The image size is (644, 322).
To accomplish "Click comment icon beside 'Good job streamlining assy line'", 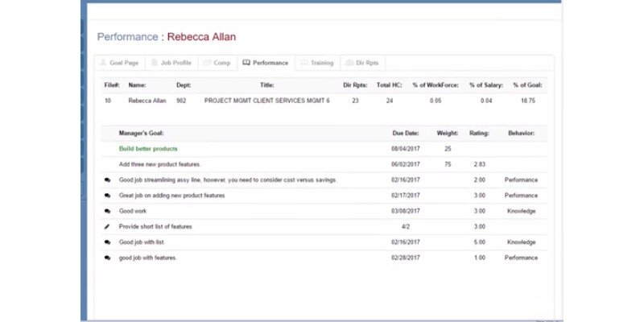I will click(x=108, y=180).
